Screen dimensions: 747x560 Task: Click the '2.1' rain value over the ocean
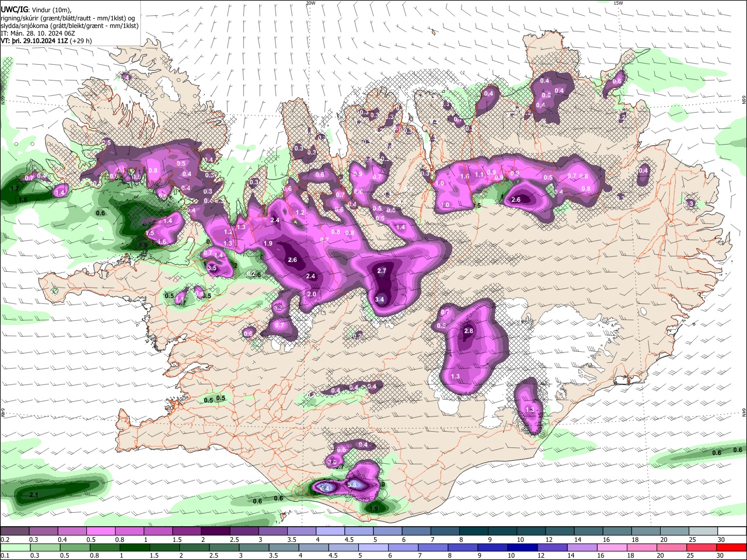[34, 495]
